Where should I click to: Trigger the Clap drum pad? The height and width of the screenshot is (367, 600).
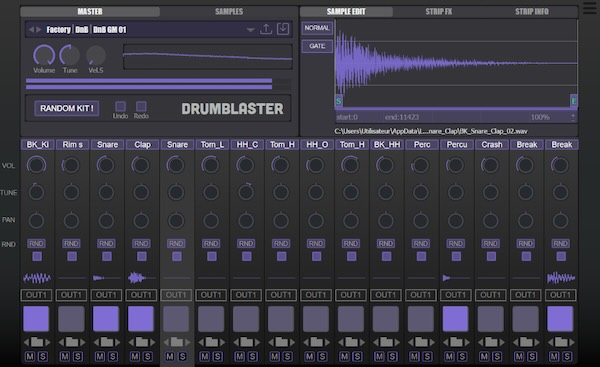141,318
